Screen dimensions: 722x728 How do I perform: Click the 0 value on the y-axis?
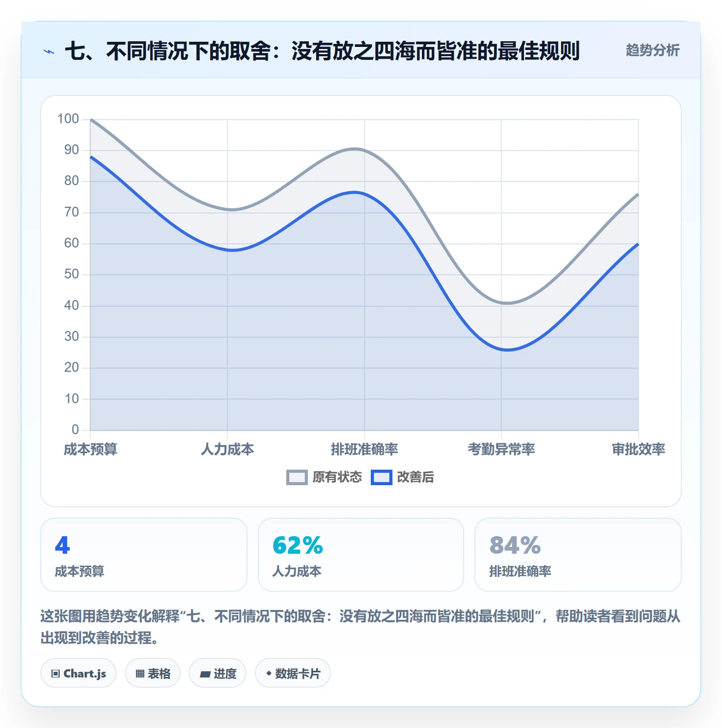coord(75,429)
